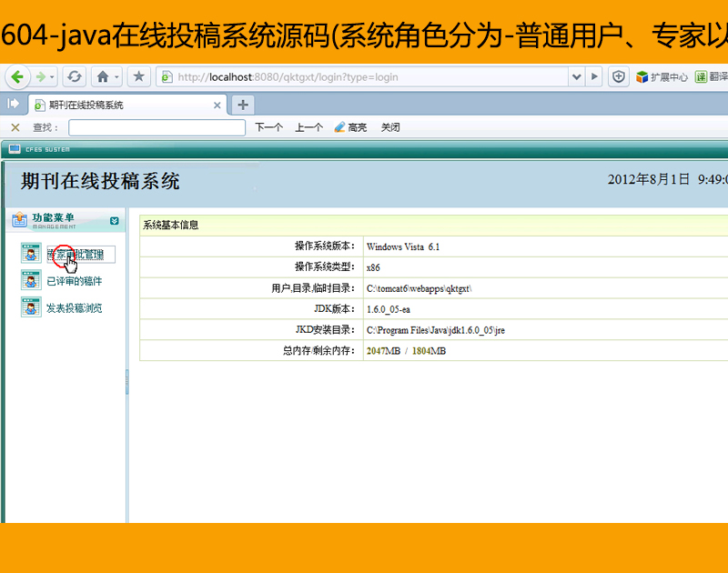Image resolution: width=728 pixels, height=573 pixels.
Task: Click the CFES SYSTEM monitor icon
Action: point(15,149)
